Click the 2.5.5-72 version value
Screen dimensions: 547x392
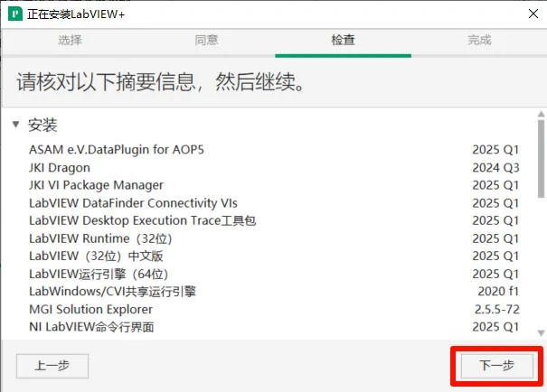[x=497, y=310]
